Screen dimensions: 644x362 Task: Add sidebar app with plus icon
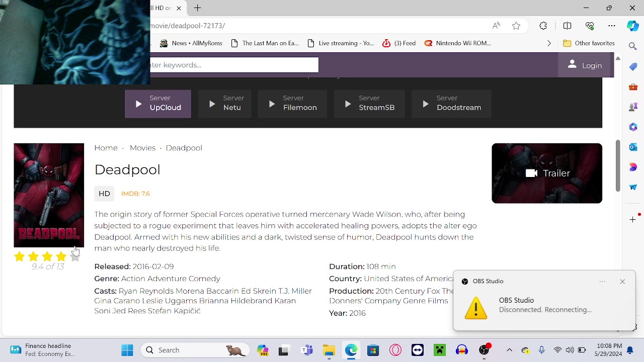[x=633, y=219]
